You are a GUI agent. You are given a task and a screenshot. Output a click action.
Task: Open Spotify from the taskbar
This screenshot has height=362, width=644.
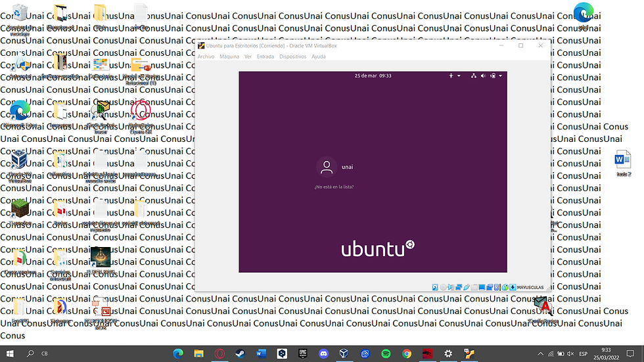click(x=386, y=353)
